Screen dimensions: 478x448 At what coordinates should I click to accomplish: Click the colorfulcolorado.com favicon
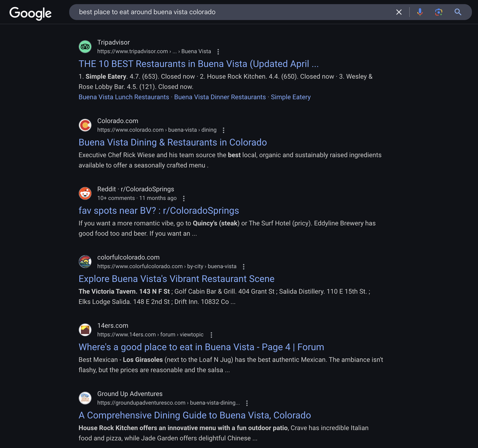tap(85, 262)
